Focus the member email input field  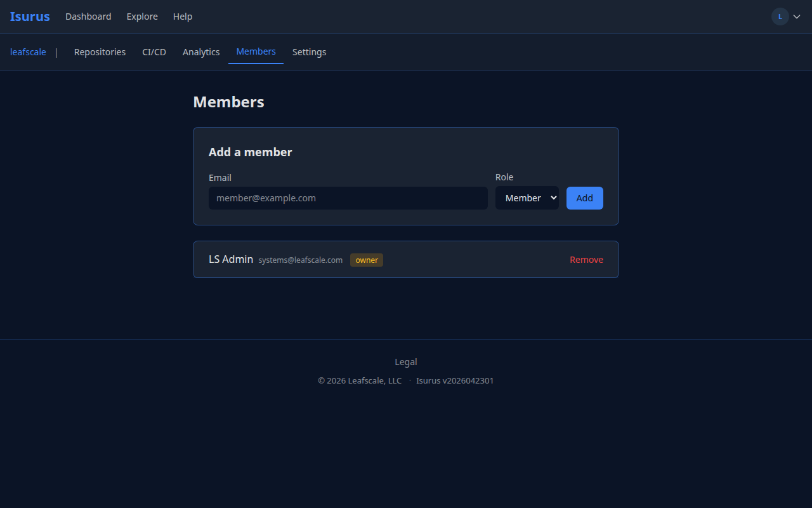(348, 198)
